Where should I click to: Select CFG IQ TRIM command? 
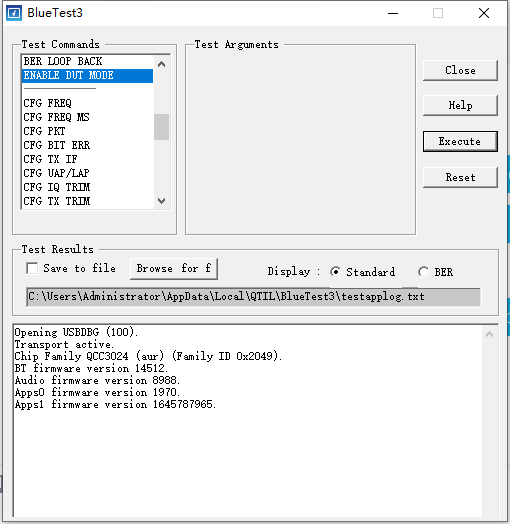(88, 187)
